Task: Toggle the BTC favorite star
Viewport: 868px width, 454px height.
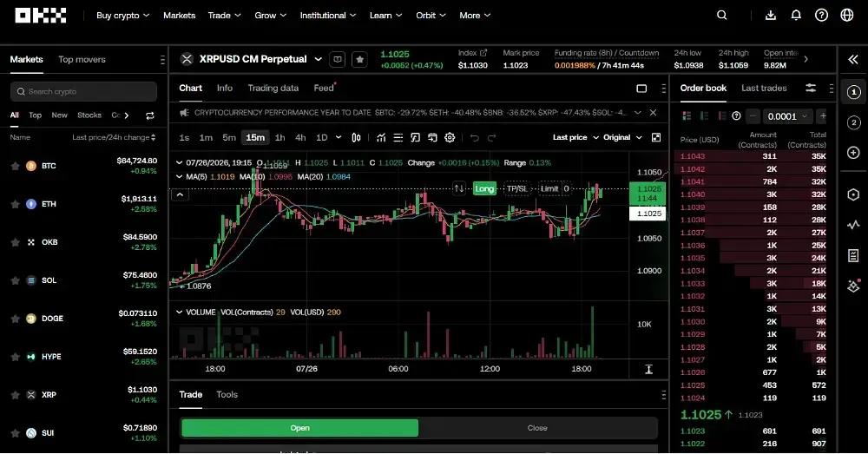Action: coord(16,166)
